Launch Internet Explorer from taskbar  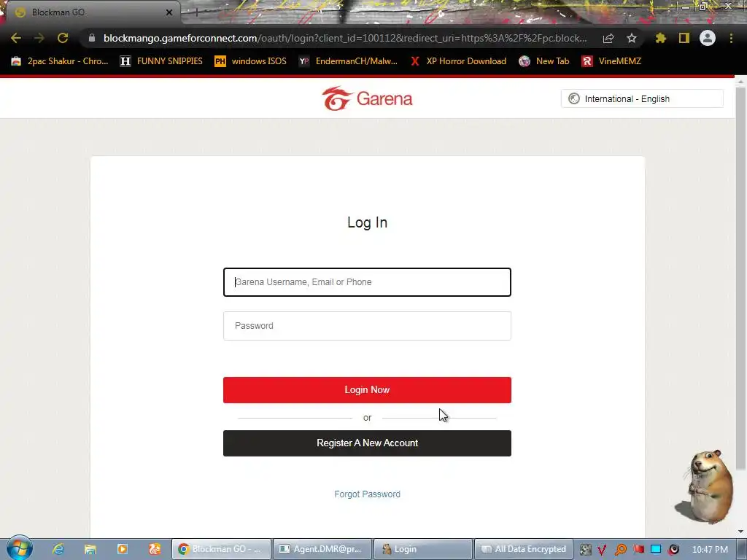58,549
